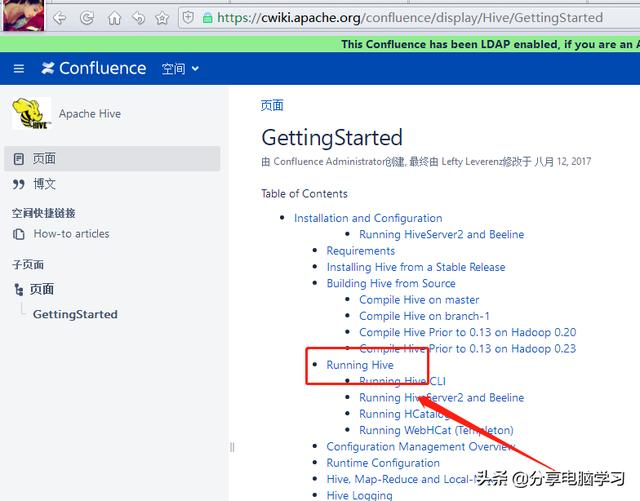640x501 pixels.
Task: Click the page tree icon under 子页面
Action: tap(19, 289)
